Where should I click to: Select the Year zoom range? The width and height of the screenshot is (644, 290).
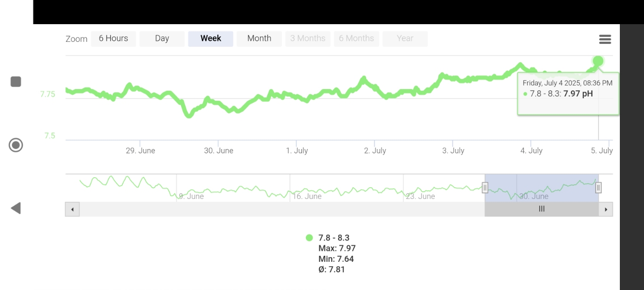click(405, 39)
